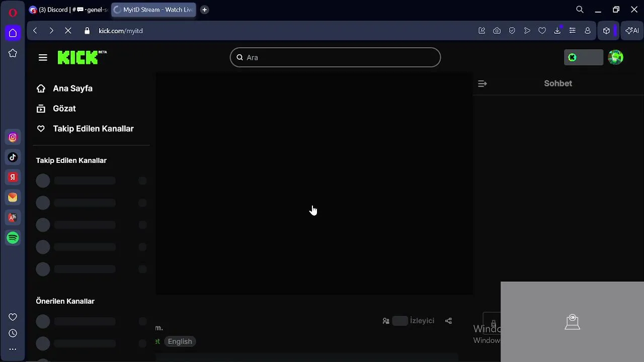Click the Sohbet chat header

click(558, 83)
